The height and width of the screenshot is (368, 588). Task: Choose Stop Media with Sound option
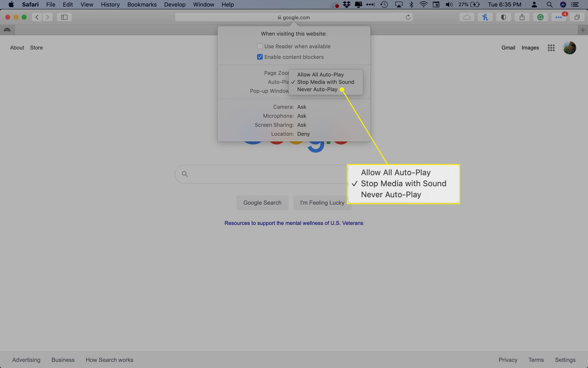tap(326, 82)
